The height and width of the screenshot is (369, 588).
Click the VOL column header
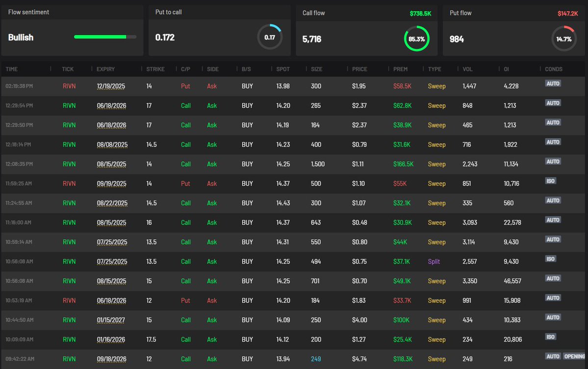coord(468,69)
